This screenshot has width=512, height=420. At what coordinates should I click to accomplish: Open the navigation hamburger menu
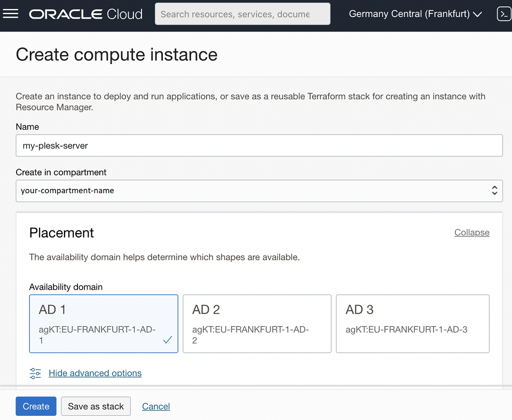[x=11, y=14]
